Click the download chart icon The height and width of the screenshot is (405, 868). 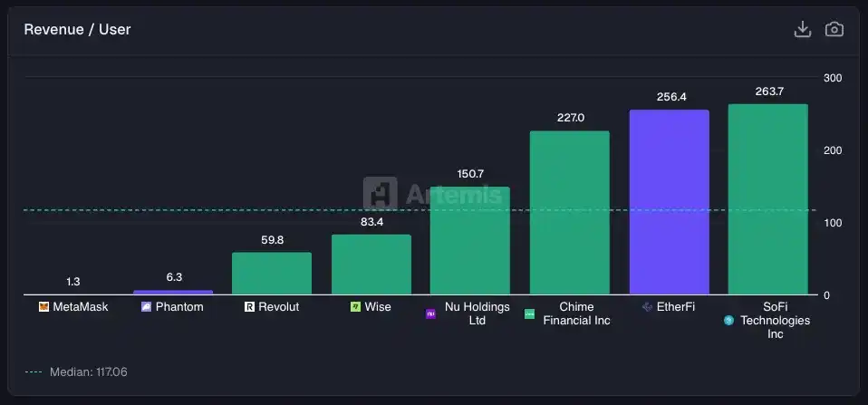click(x=802, y=29)
